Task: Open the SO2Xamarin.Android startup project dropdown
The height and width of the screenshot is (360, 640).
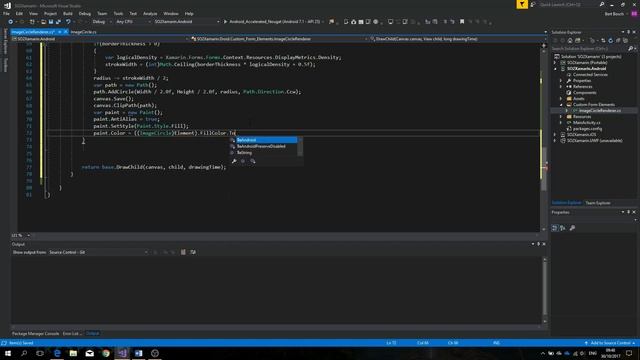Action: (x=187, y=22)
